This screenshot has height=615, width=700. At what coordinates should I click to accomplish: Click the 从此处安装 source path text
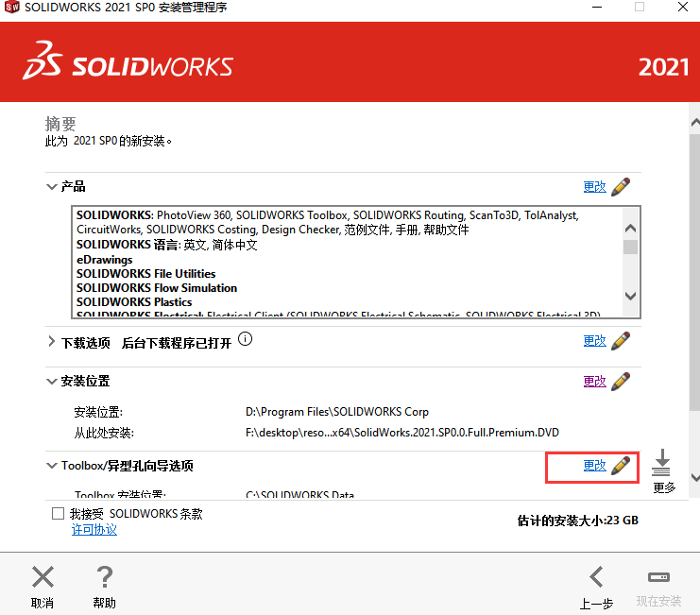402,433
